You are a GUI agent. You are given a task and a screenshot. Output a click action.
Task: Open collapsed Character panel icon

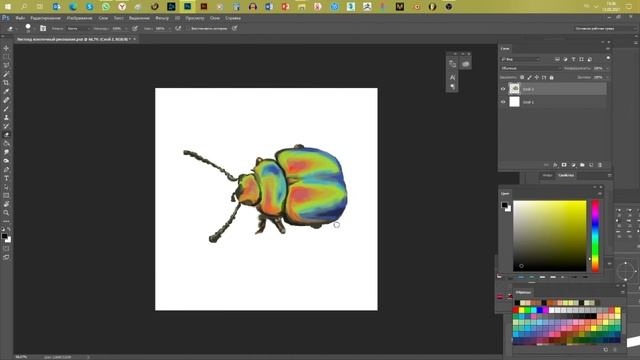pyautogui.click(x=452, y=77)
